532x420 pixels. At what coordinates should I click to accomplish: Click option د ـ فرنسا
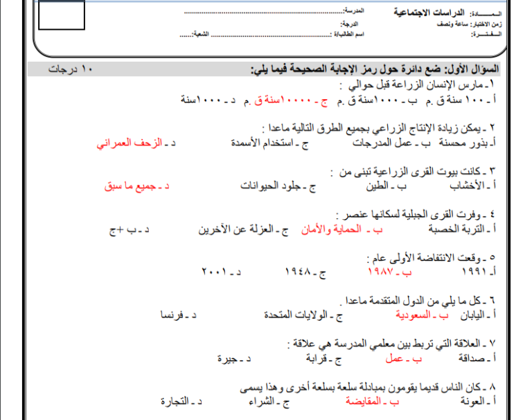pyautogui.click(x=179, y=315)
